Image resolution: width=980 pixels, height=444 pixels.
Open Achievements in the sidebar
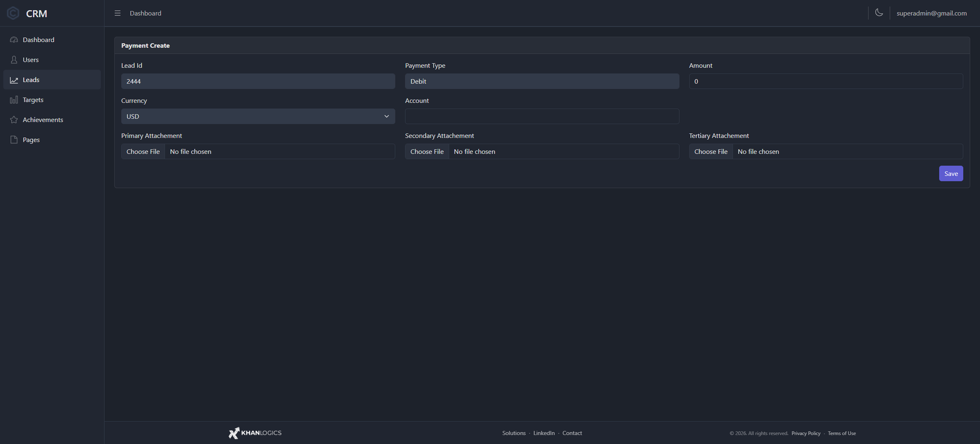click(52, 120)
